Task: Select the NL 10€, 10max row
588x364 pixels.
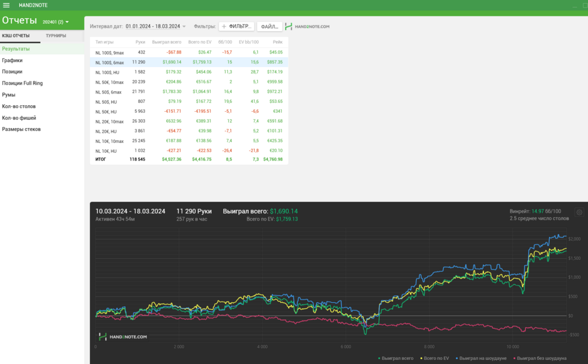Action: click(189, 141)
